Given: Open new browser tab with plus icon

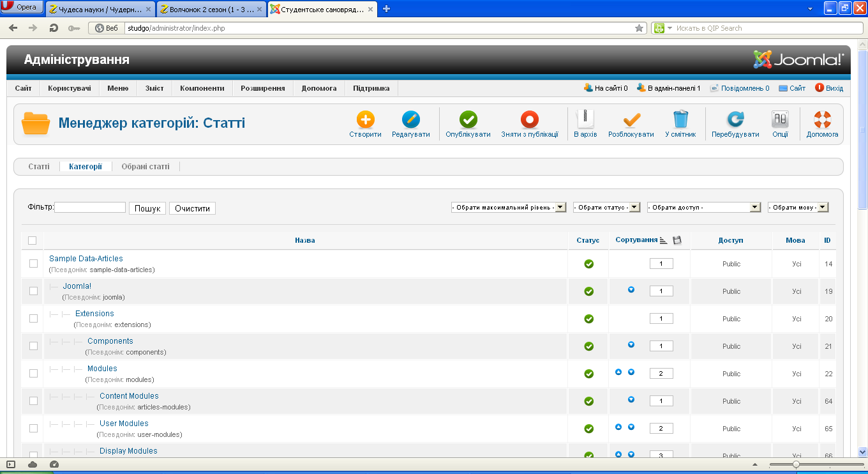Looking at the screenshot, I should [x=386, y=9].
